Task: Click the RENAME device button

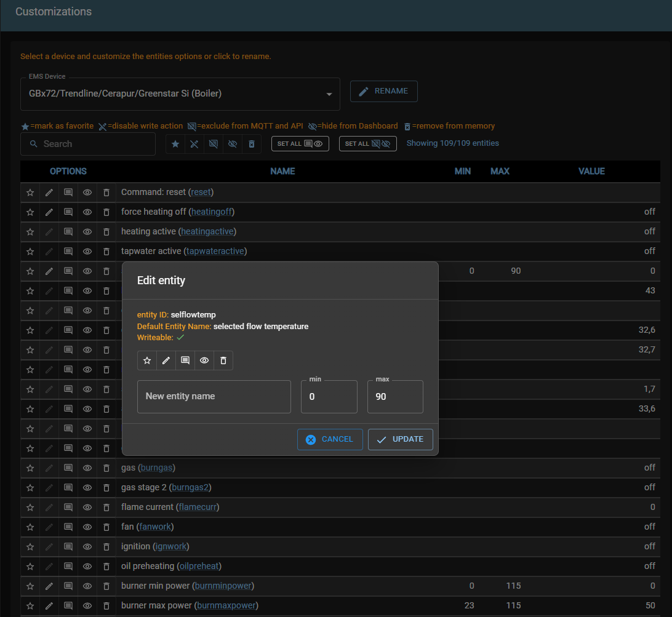Action: tap(383, 91)
